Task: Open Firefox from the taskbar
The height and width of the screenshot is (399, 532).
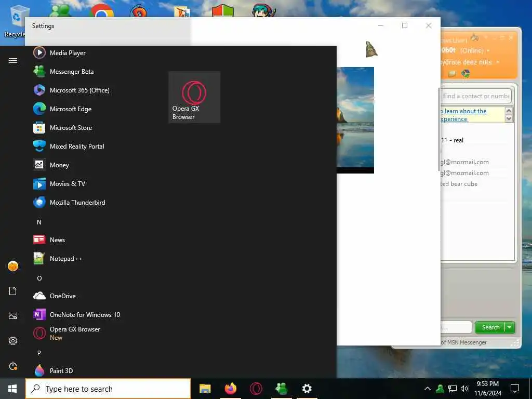Action: point(231,389)
